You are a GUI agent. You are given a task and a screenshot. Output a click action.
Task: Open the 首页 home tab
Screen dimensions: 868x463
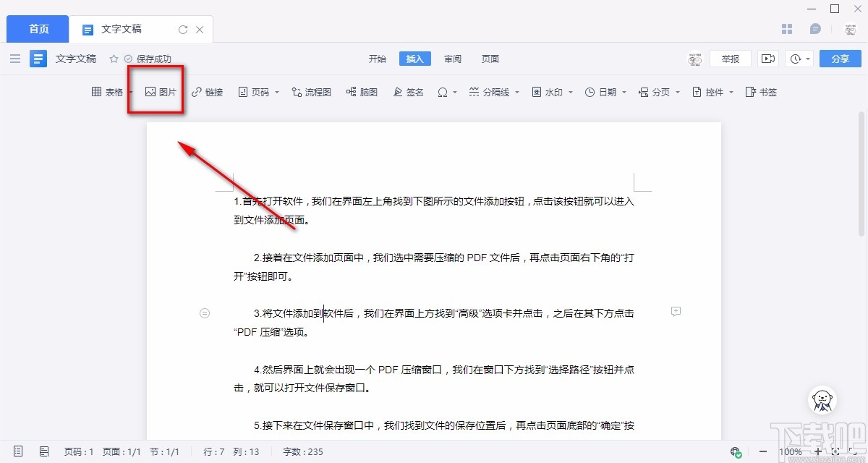[37, 28]
